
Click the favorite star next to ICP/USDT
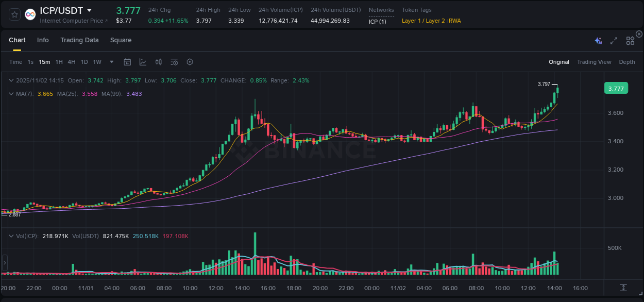[x=14, y=14]
